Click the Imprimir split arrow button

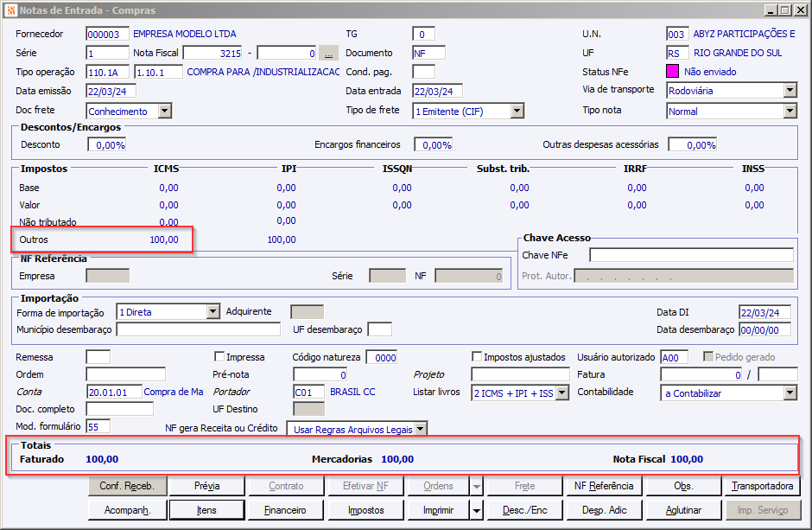477,510
